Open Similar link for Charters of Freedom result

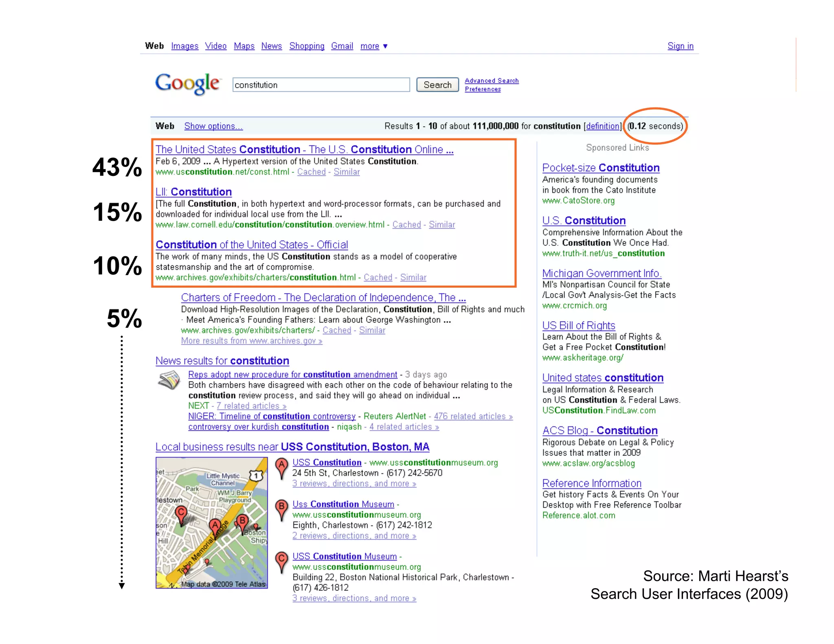pos(372,330)
